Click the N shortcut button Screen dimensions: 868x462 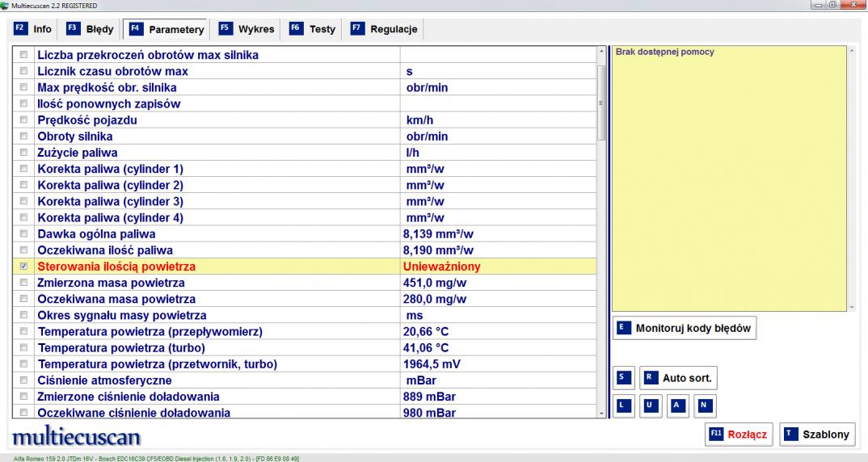click(704, 405)
